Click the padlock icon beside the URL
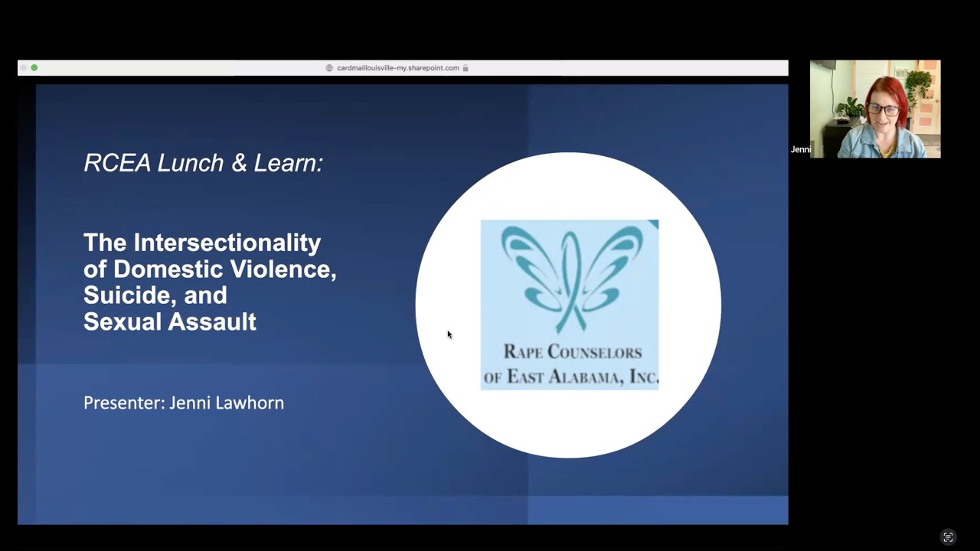This screenshot has height=551, width=980. point(465,68)
